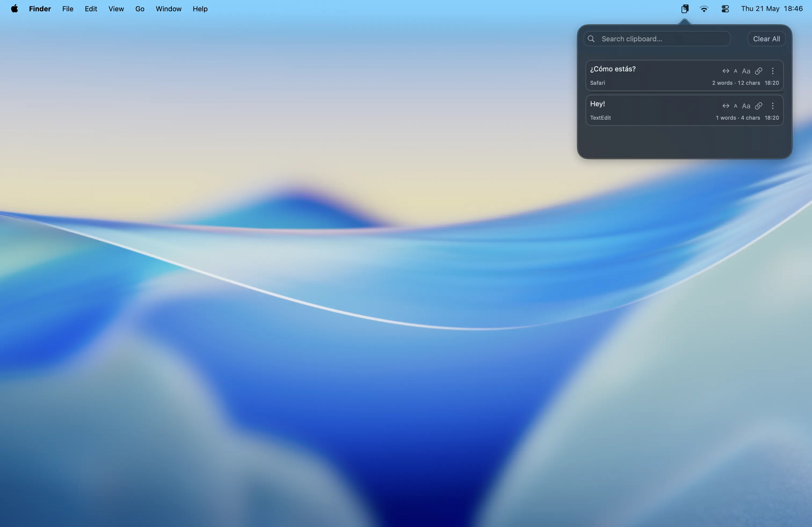This screenshot has width=812, height=527.
Task: Open the Go menu
Action: pyautogui.click(x=140, y=9)
